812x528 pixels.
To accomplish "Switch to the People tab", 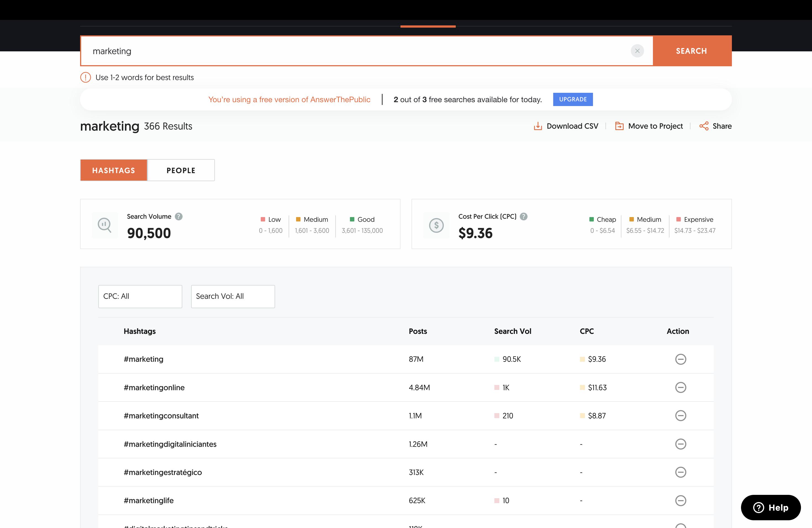I will [181, 170].
